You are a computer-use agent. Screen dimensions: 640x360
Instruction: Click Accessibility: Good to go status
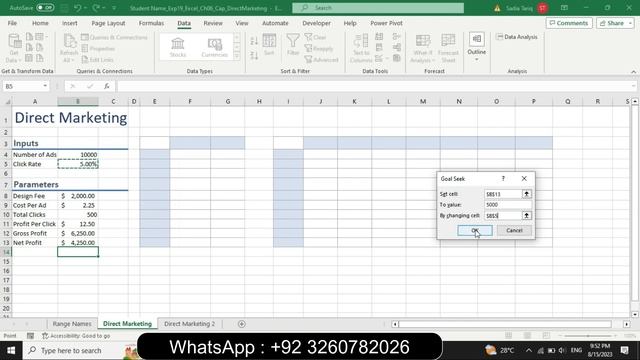click(76, 336)
